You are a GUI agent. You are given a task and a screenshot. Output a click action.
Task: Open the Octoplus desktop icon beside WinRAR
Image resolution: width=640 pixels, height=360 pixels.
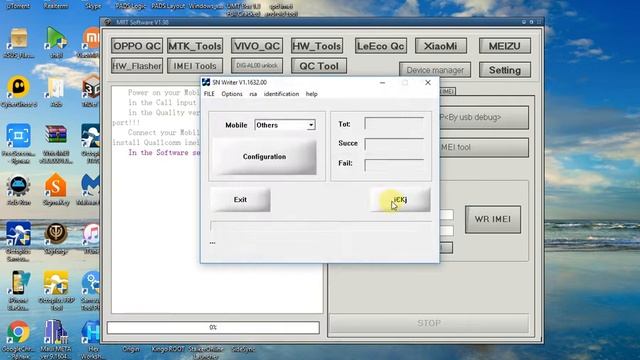pyautogui.click(x=91, y=144)
